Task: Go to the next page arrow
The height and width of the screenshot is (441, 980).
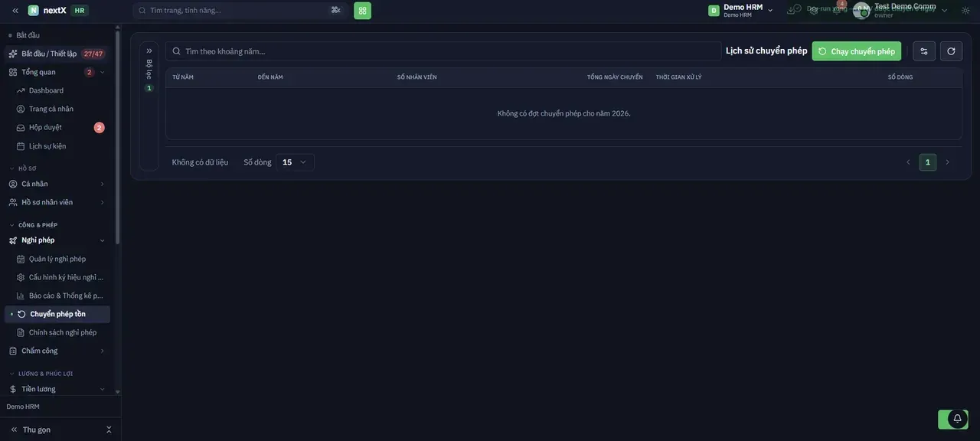Action: (x=947, y=162)
